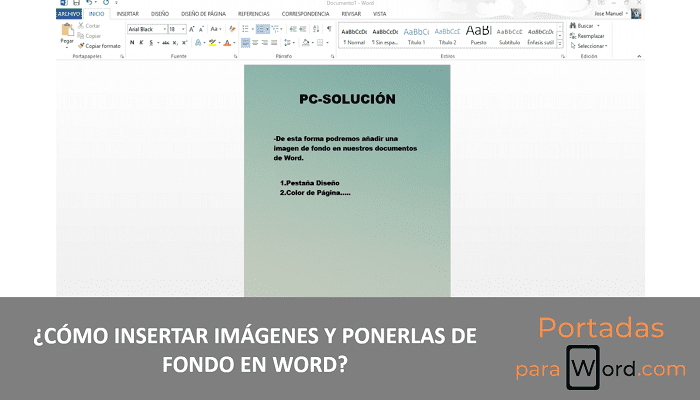Toggle bold N formatting
The image size is (700, 400).
[132, 43]
